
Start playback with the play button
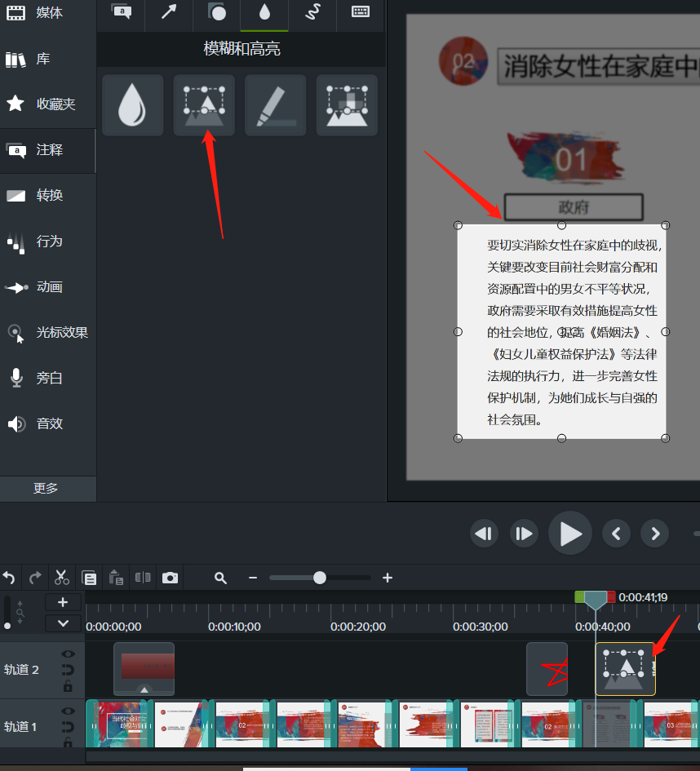click(570, 533)
